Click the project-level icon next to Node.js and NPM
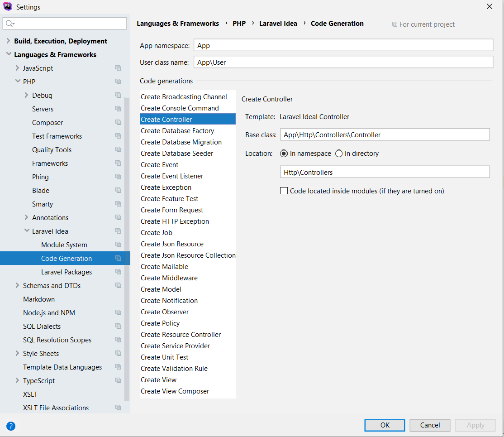 click(118, 312)
